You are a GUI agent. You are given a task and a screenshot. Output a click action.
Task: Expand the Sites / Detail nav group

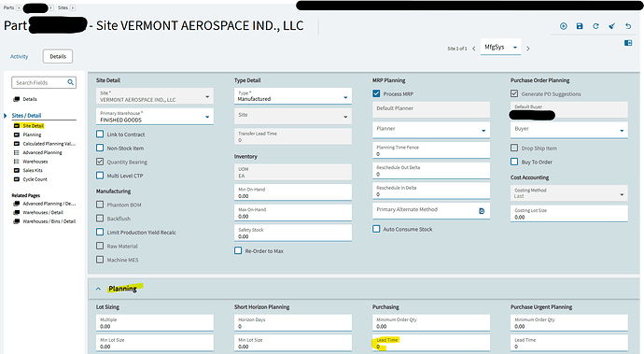pyautogui.click(x=6, y=116)
